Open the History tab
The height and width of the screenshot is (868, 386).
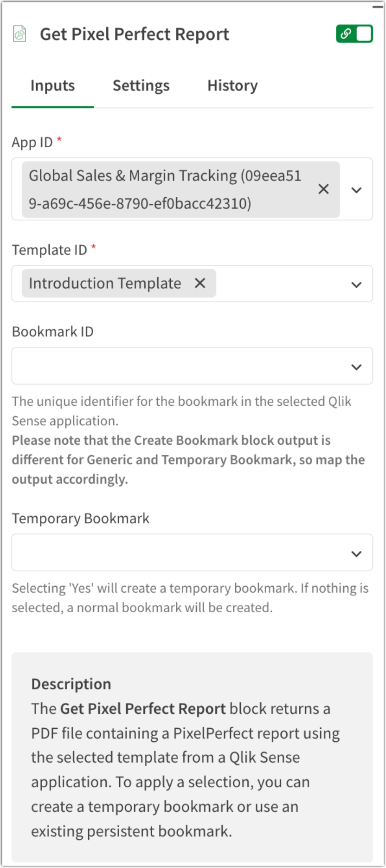[232, 85]
